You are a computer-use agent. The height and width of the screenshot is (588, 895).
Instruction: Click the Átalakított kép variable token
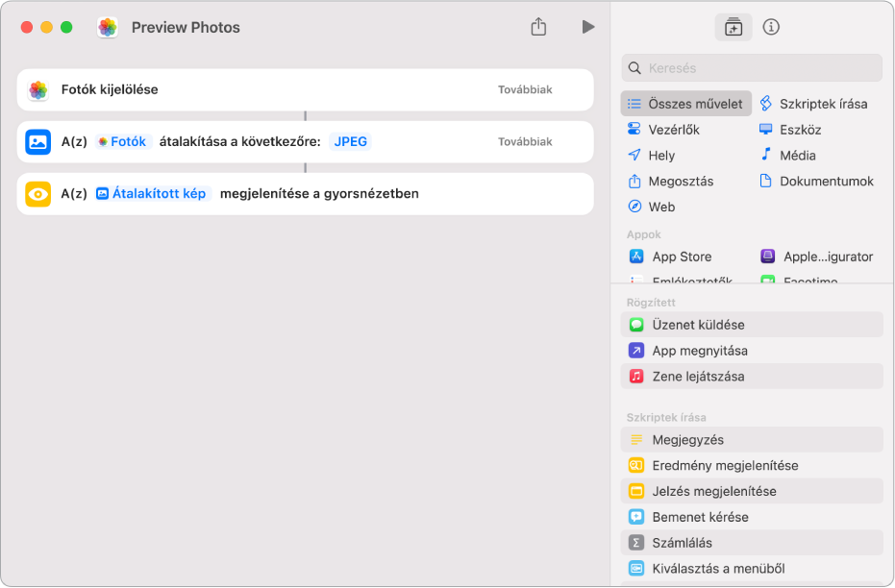coord(152,193)
